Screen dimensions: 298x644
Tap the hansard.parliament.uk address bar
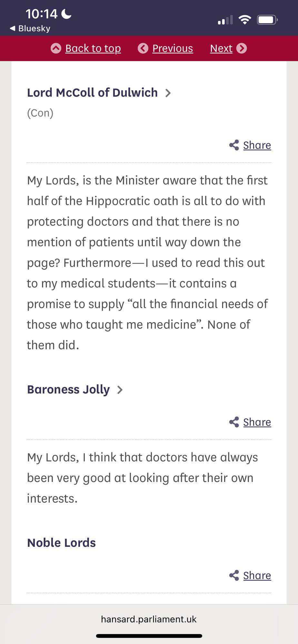[x=149, y=619]
